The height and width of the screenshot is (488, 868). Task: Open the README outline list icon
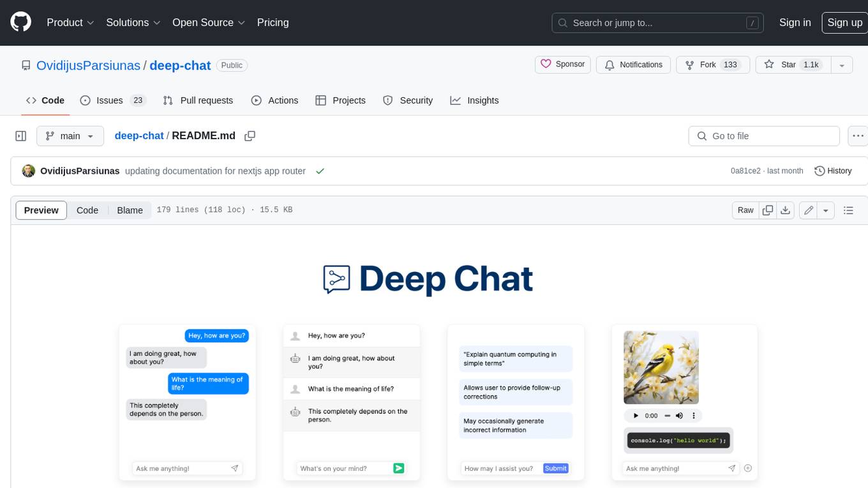(x=848, y=210)
